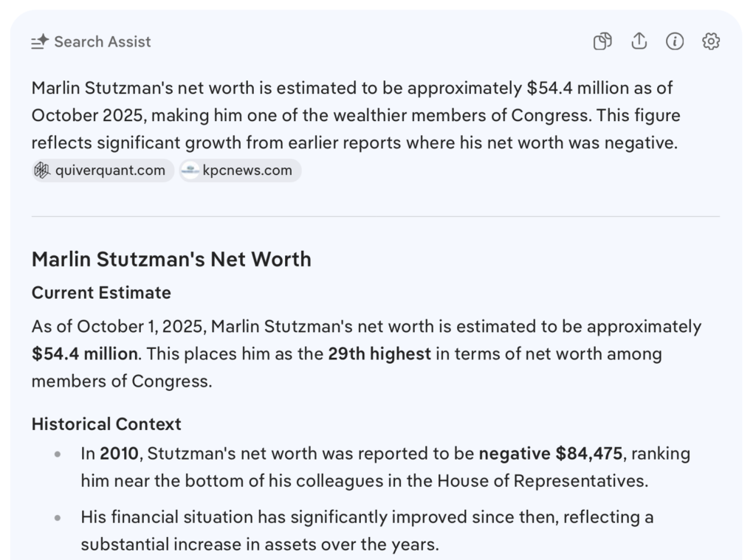The image size is (756, 560).
Task: Click the first bullet point marker
Action: (58, 454)
